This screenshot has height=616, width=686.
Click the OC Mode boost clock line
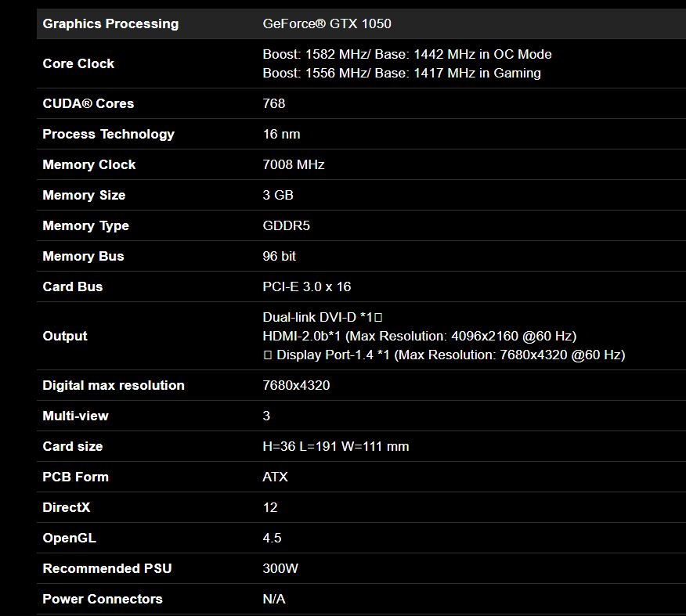click(x=407, y=54)
